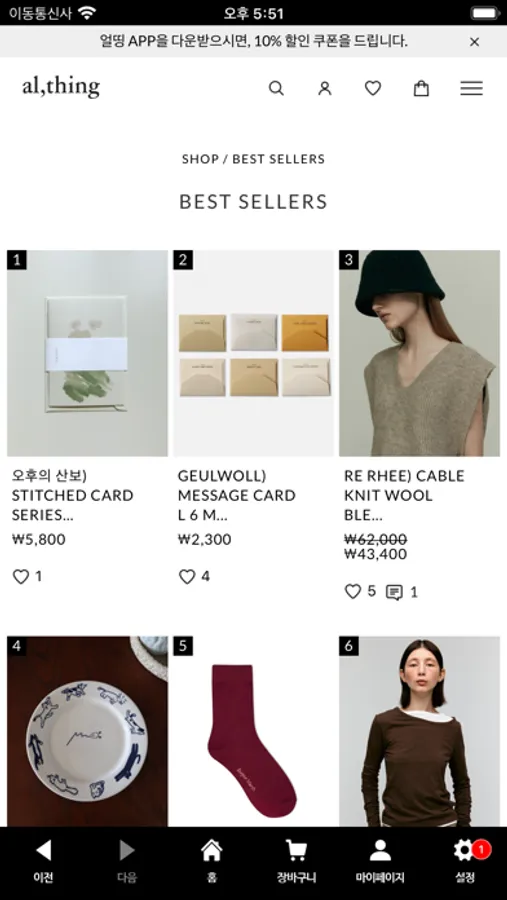The width and height of the screenshot is (507, 900).
Task: Dismiss the app download coupon banner
Action: (474, 41)
